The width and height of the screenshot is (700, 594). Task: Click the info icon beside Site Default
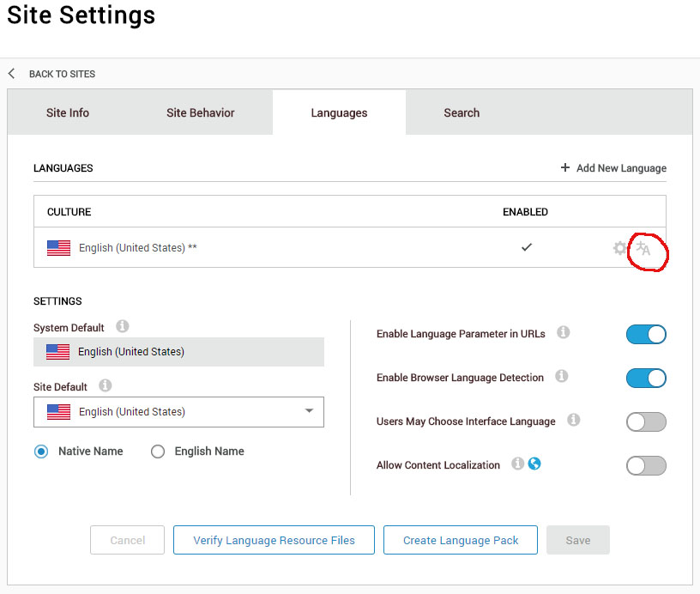click(x=106, y=385)
